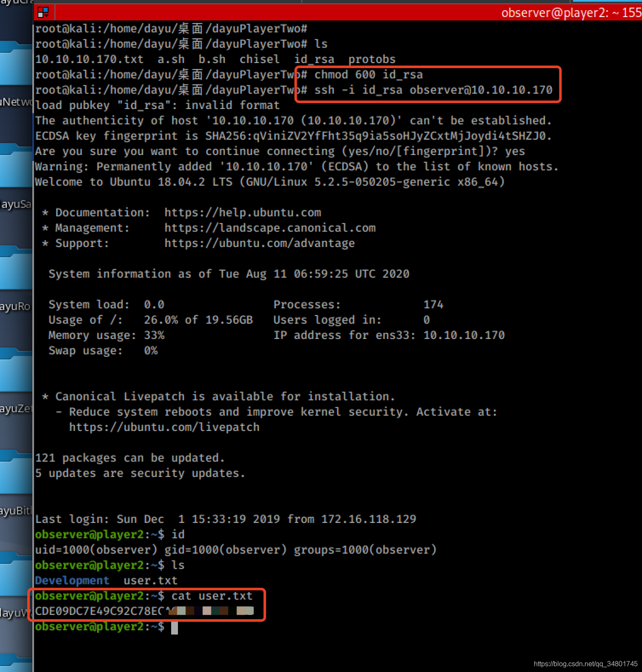Click the 'IP address for ens33: 10.10.10.170' entry
The image size is (642, 672).
click(389, 335)
